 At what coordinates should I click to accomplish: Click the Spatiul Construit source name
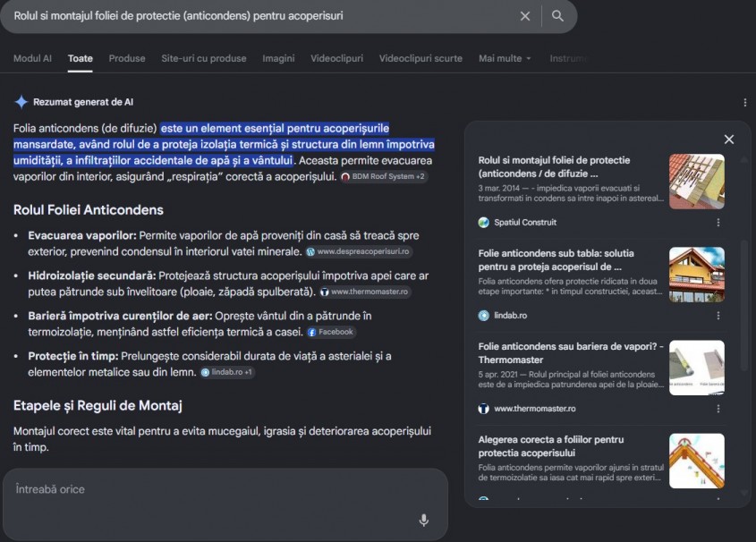coord(525,222)
